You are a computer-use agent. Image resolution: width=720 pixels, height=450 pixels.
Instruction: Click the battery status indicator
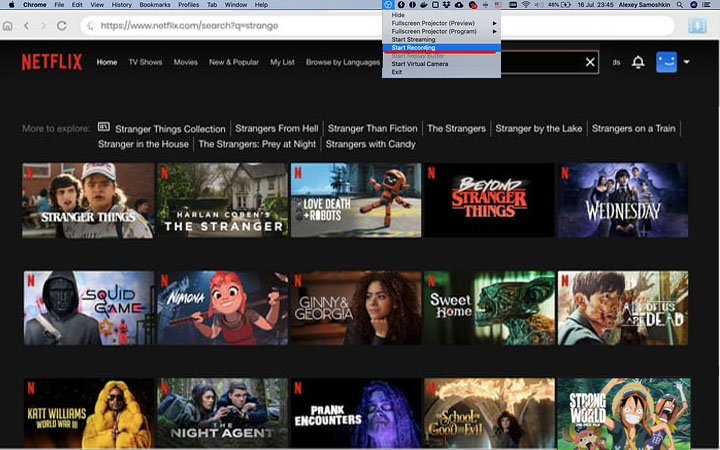(559, 5)
